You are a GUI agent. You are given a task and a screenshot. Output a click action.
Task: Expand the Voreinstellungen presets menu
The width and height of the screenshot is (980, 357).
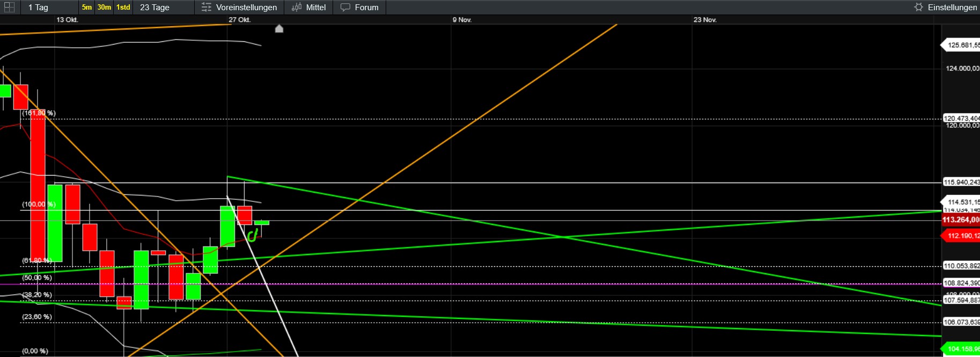click(246, 7)
